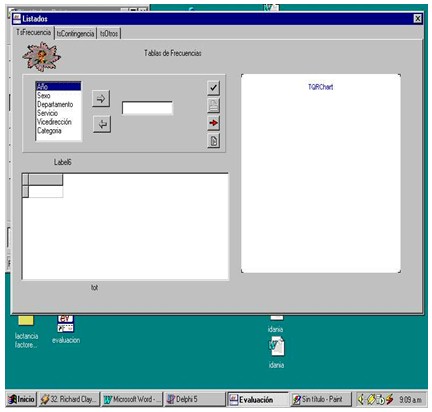Click the Label6 text
This screenshot has height=412, width=432.
pyautogui.click(x=63, y=162)
